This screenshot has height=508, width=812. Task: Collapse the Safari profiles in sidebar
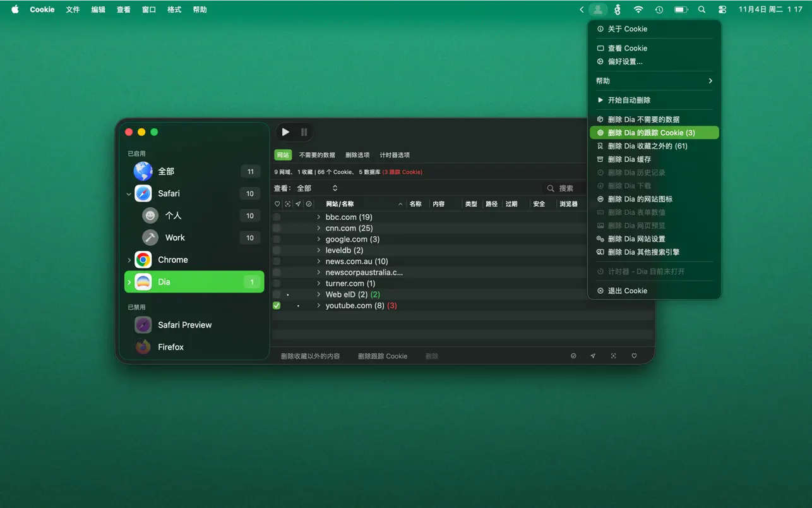pos(129,194)
